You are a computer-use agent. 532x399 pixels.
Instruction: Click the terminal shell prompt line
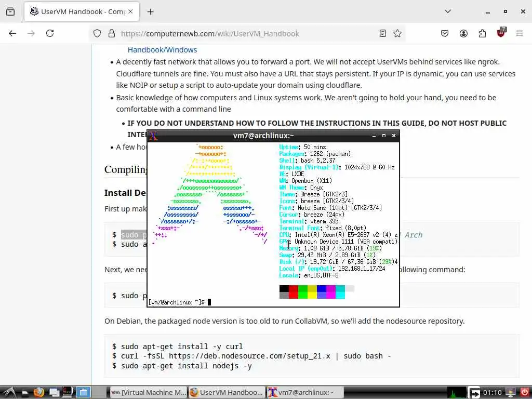(180, 302)
